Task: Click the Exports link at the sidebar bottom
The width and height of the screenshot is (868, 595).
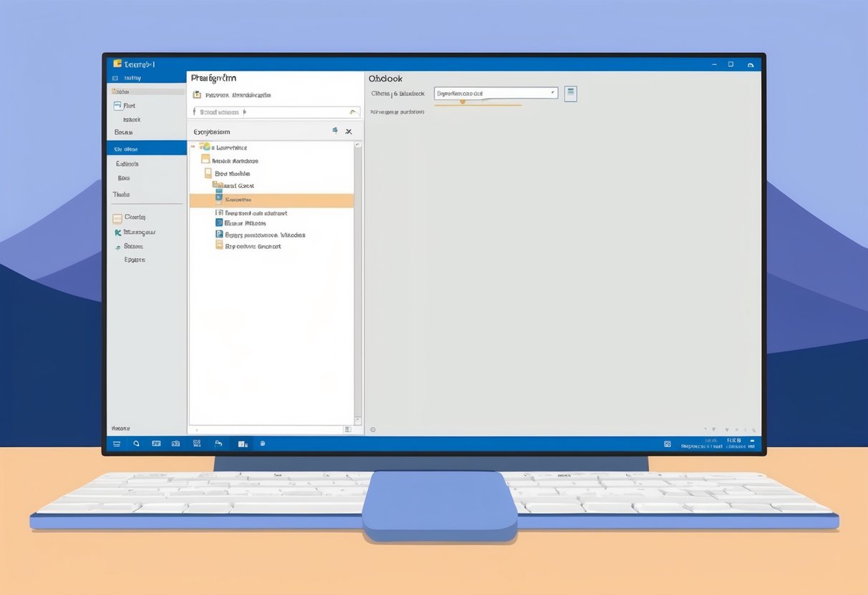Action: pyautogui.click(x=134, y=260)
